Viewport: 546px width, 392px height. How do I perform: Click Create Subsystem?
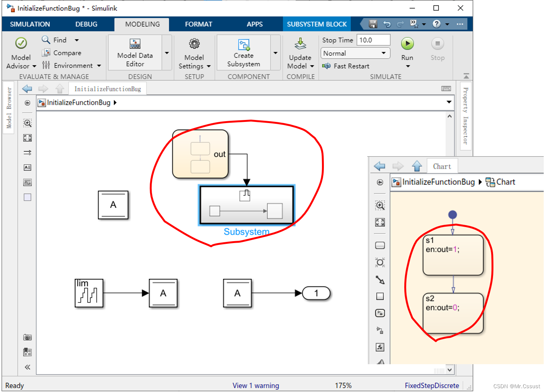pos(244,53)
